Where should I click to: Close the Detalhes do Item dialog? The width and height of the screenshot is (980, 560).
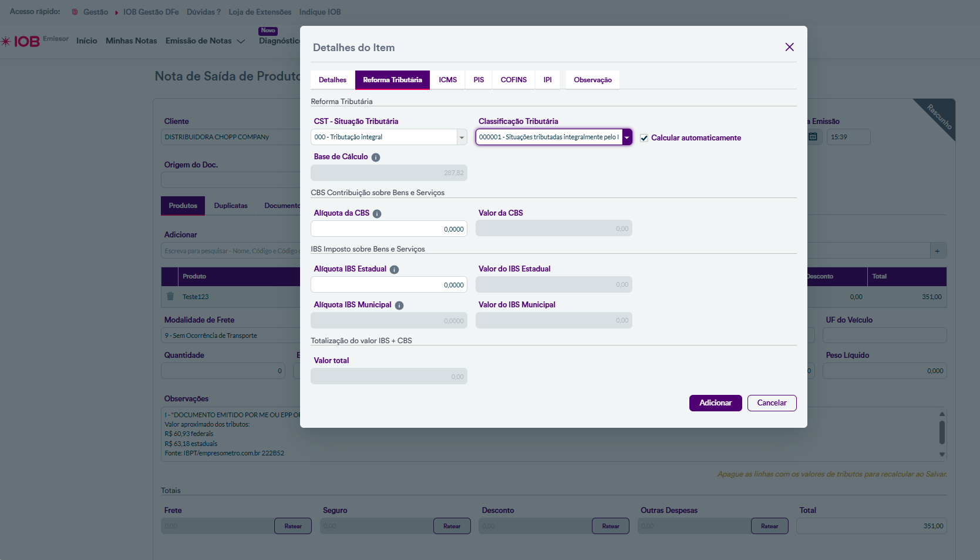789,47
